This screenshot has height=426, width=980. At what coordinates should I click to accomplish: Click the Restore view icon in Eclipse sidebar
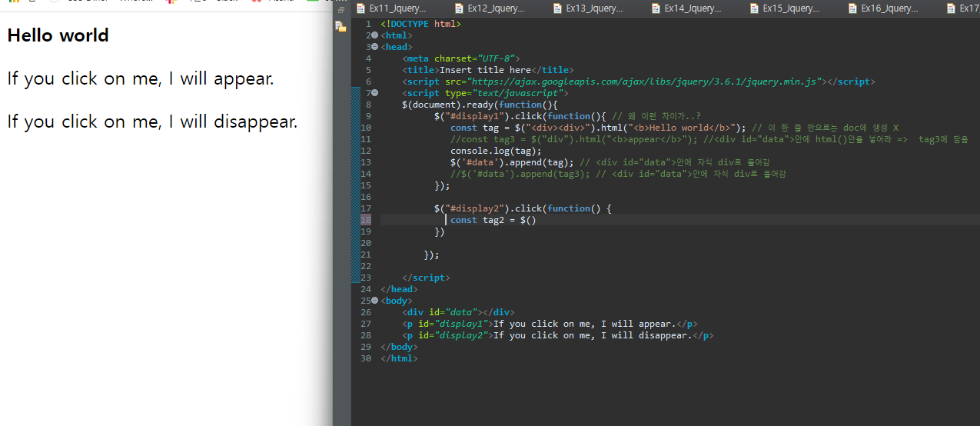pos(341,11)
